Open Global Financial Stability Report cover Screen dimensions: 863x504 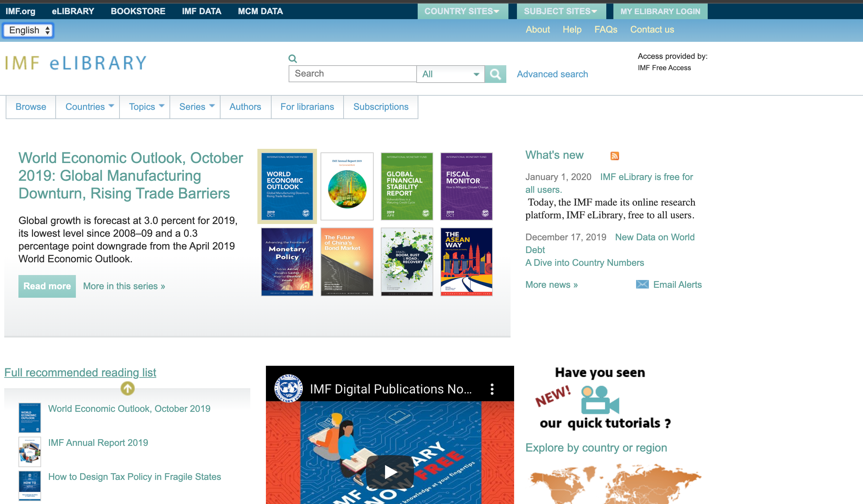click(x=407, y=186)
